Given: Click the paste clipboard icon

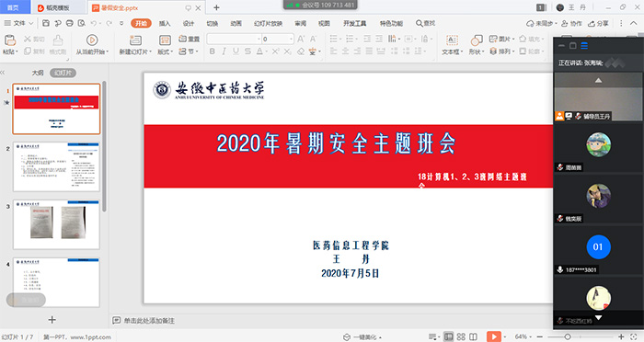Looking at the screenshot, I should click(10, 40).
